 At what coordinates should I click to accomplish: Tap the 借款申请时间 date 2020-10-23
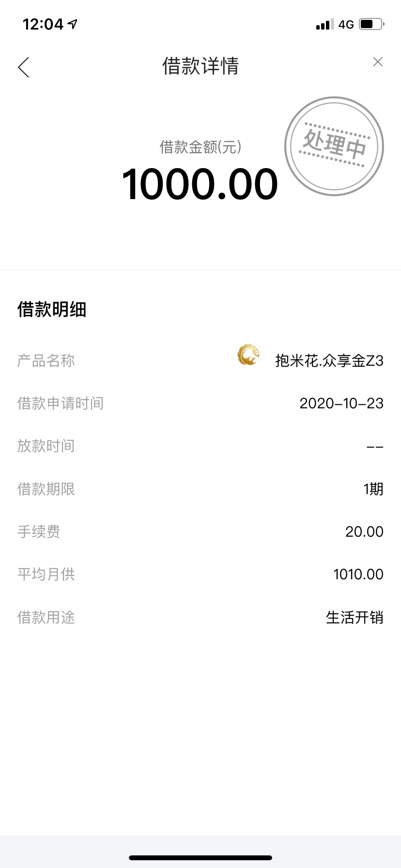341,403
